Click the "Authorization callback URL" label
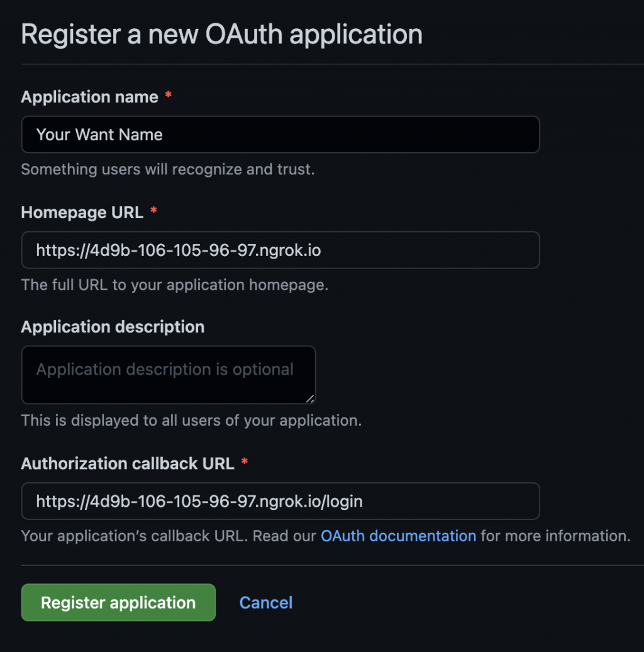 pyautogui.click(x=128, y=463)
